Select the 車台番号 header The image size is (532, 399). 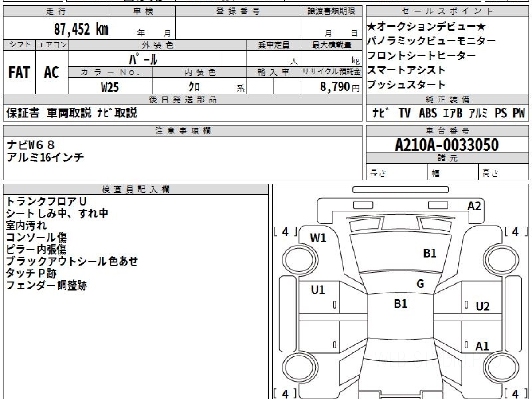(448, 131)
